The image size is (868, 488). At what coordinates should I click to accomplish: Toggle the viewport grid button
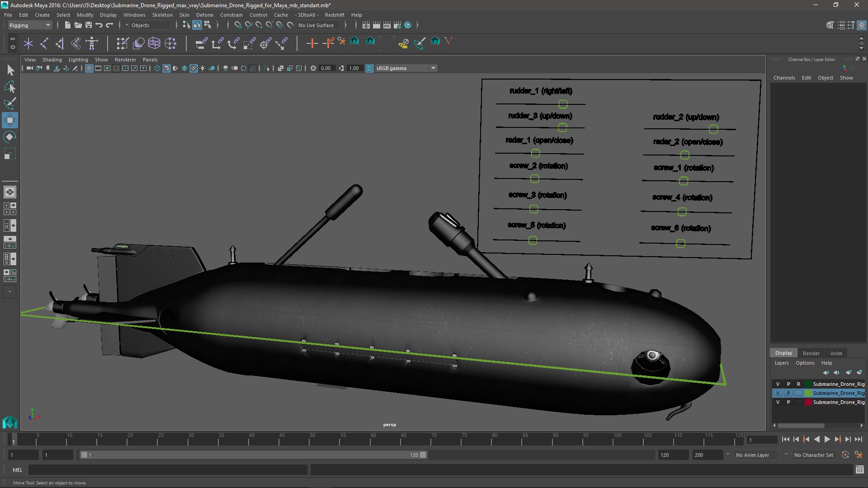click(89, 68)
